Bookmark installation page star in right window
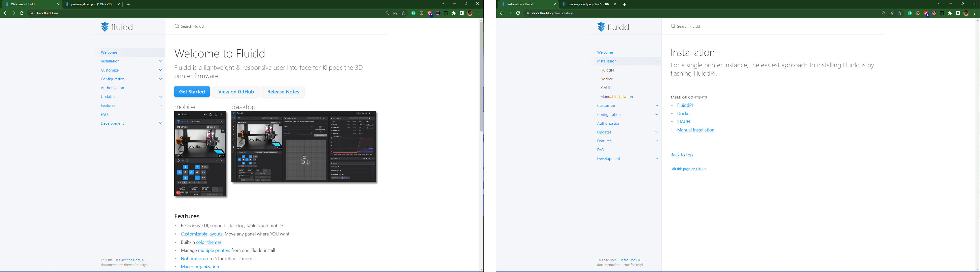980x272 pixels. tap(900, 13)
